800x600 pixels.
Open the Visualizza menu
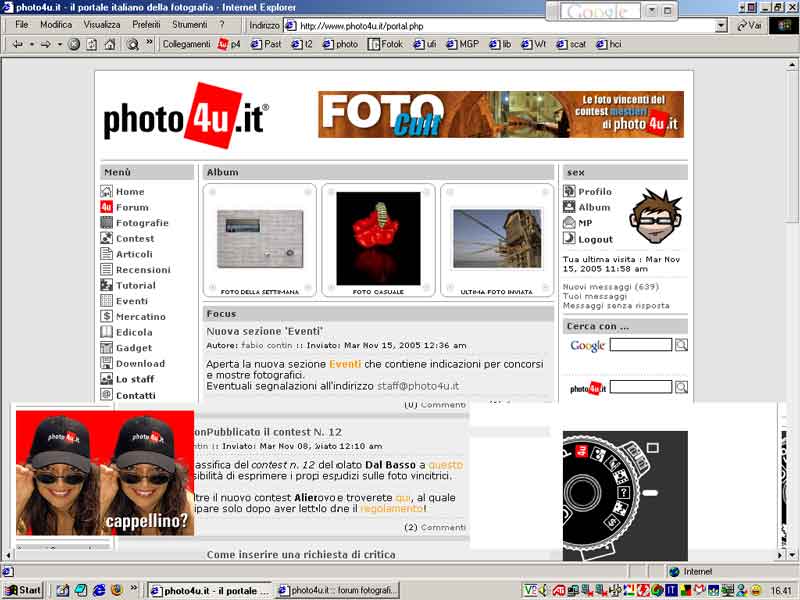coord(102,25)
